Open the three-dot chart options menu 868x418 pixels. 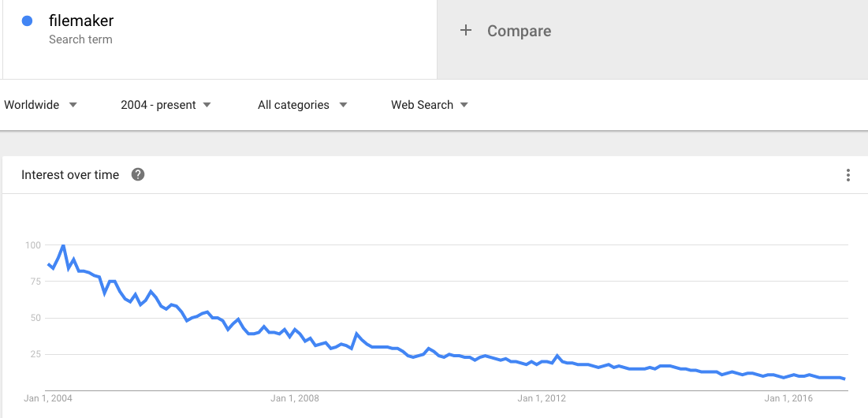848,176
